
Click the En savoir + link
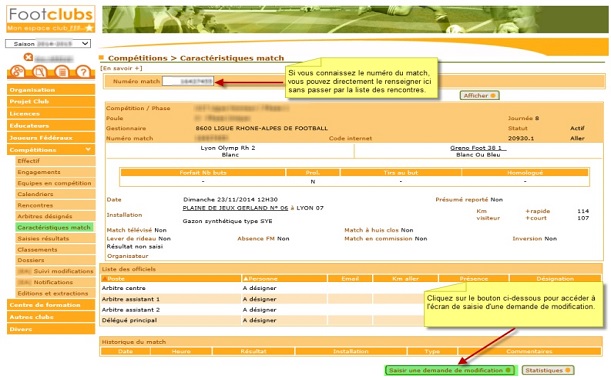121,68
